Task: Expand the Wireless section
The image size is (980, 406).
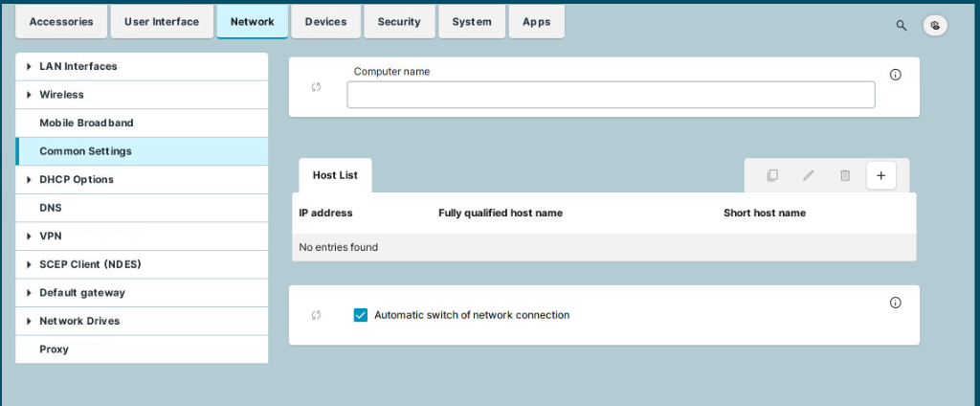Action: tap(29, 95)
